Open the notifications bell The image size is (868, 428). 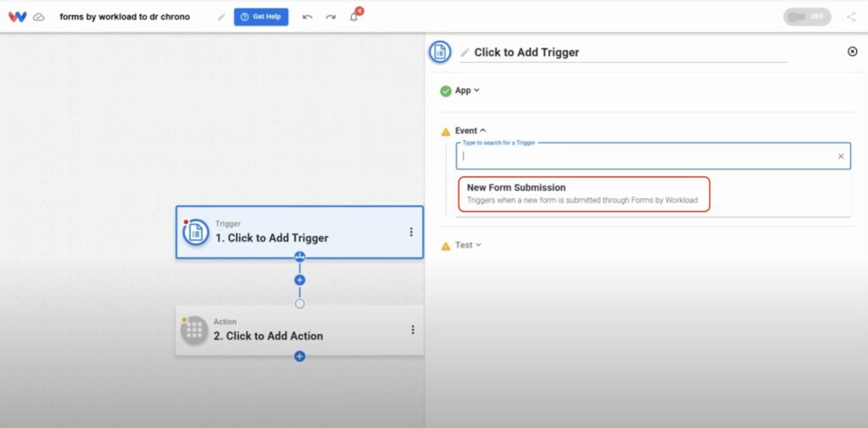point(353,17)
